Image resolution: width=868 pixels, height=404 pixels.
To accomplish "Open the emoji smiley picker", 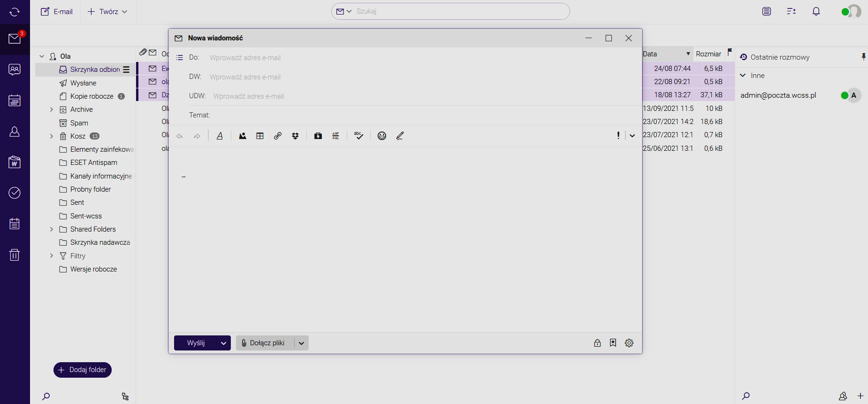I will 382,136.
